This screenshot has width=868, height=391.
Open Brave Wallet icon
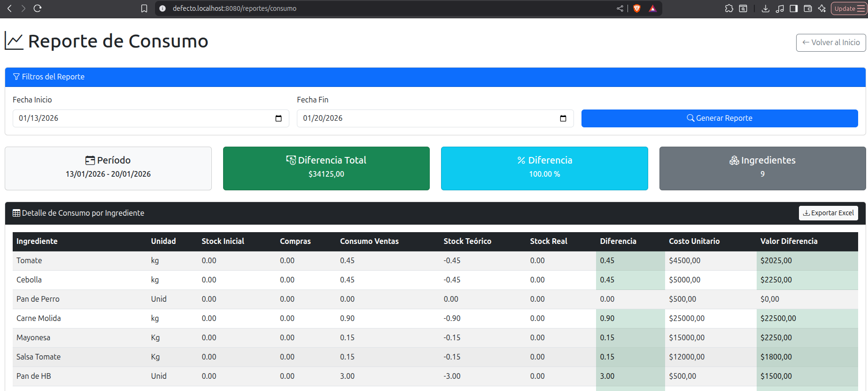808,8
